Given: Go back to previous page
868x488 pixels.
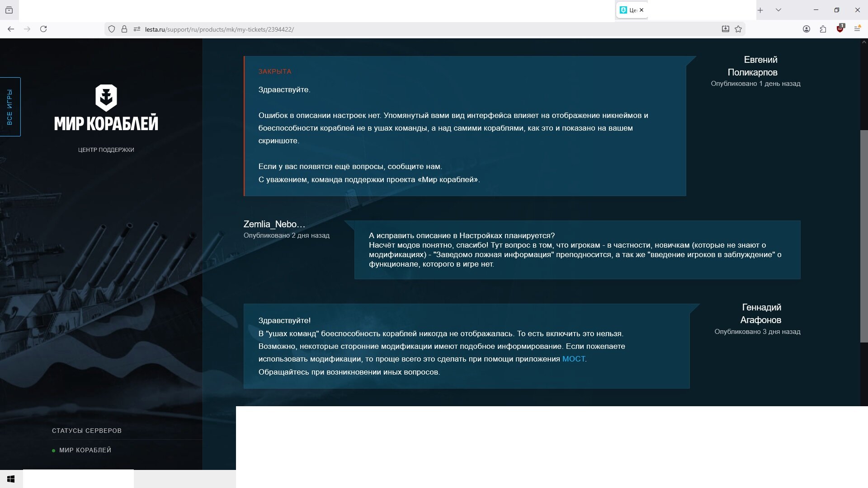Looking at the screenshot, I should [11, 29].
